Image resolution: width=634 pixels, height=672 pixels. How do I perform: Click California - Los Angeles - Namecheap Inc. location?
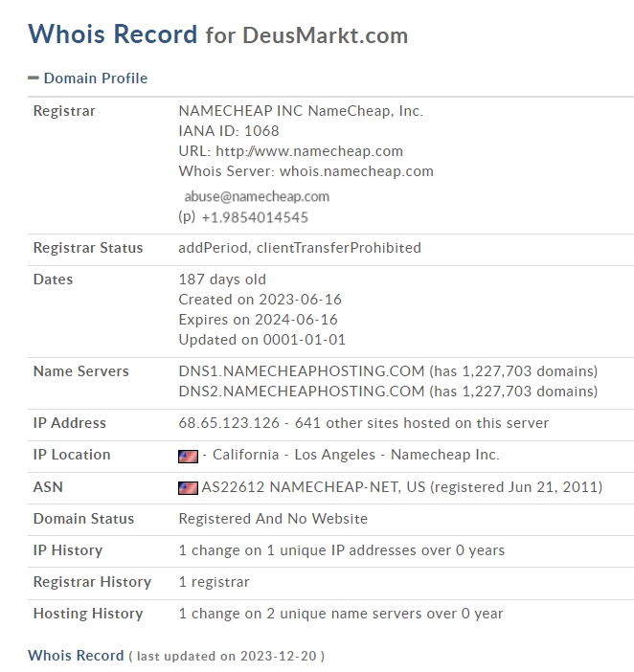coord(356,455)
